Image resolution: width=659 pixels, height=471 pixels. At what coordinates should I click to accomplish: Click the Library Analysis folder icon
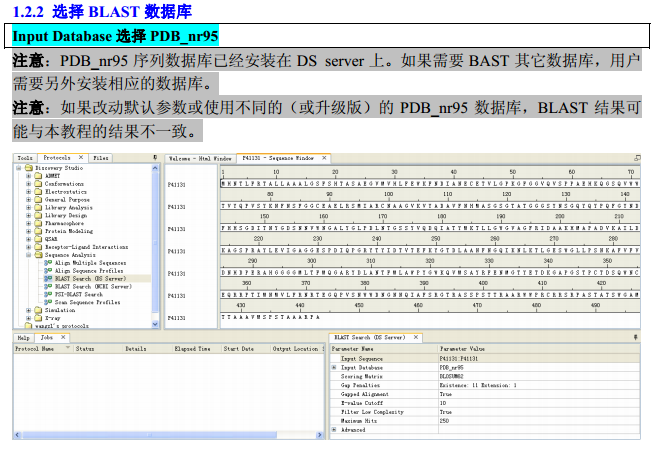[x=38, y=208]
